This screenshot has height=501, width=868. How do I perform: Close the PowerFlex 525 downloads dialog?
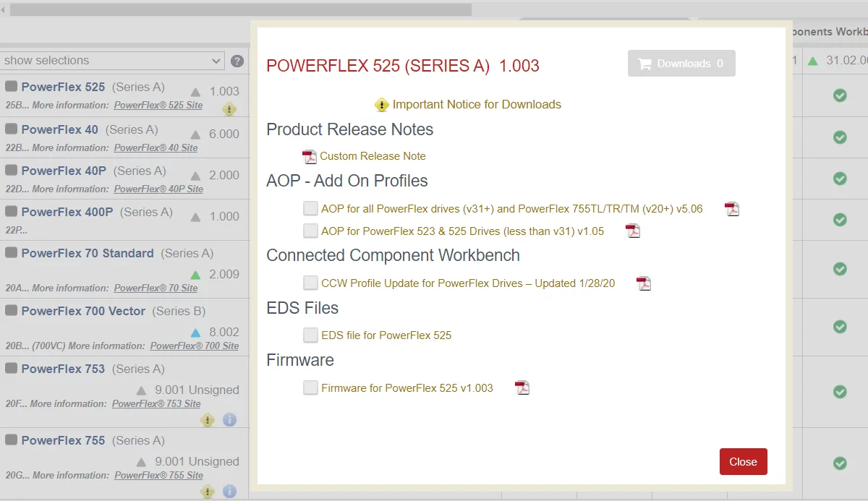(x=743, y=462)
